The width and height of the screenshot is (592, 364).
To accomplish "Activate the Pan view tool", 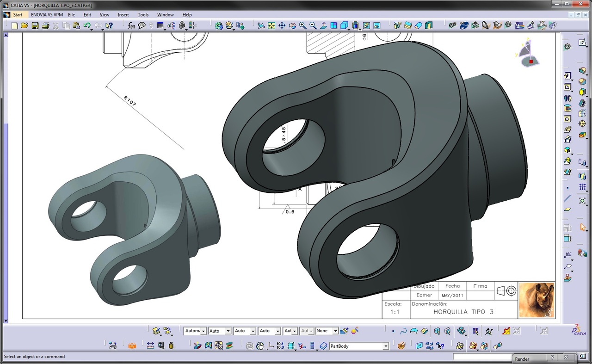I will tap(282, 25).
